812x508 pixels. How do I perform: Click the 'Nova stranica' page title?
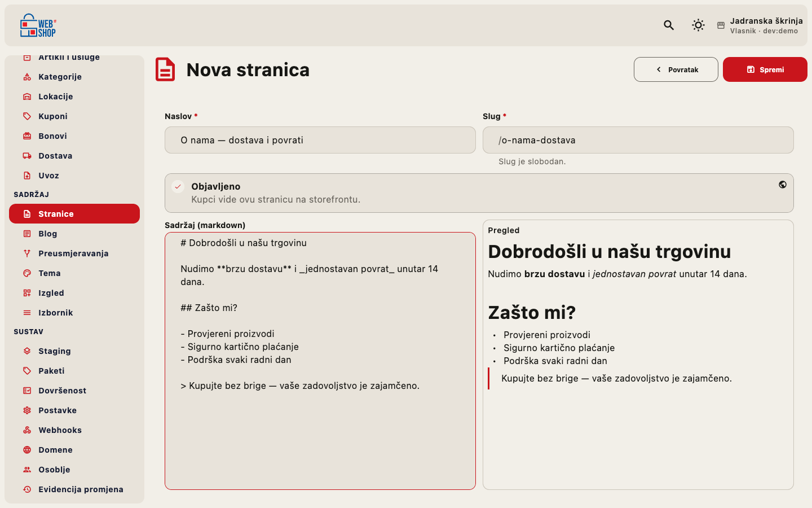(x=248, y=69)
